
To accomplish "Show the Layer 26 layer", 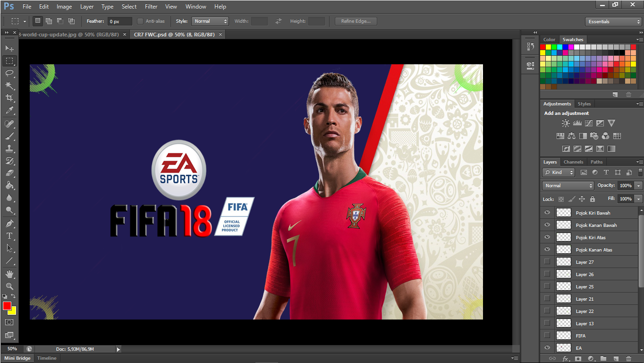I will [x=547, y=274].
